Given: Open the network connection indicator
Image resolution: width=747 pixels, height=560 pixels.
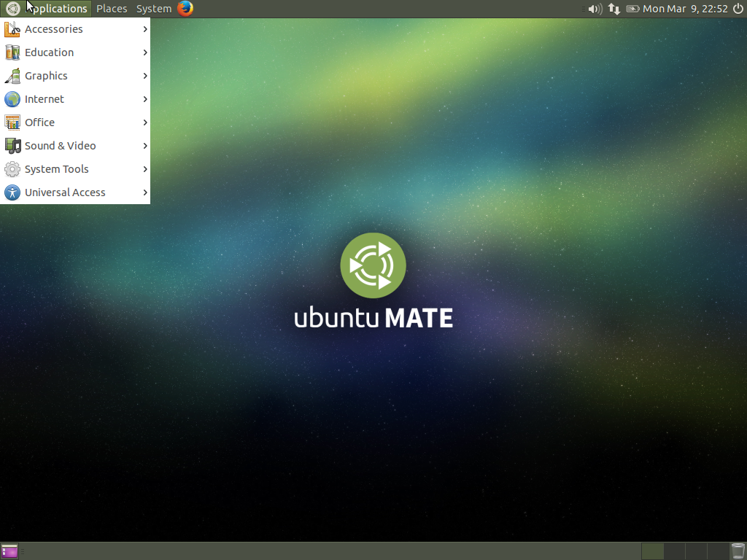Looking at the screenshot, I should coord(614,9).
